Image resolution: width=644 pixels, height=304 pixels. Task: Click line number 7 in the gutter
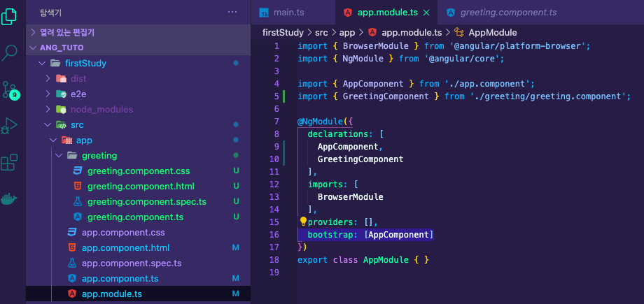276,122
